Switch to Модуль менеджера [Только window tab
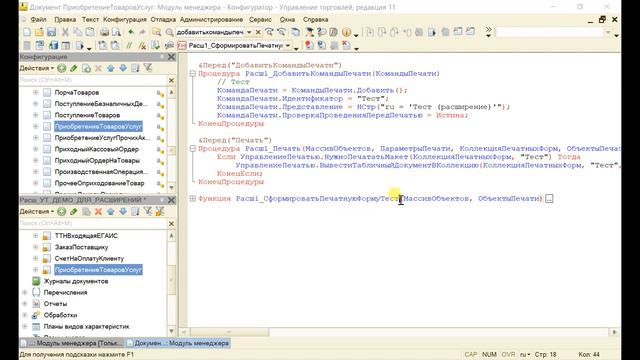 point(71,343)
